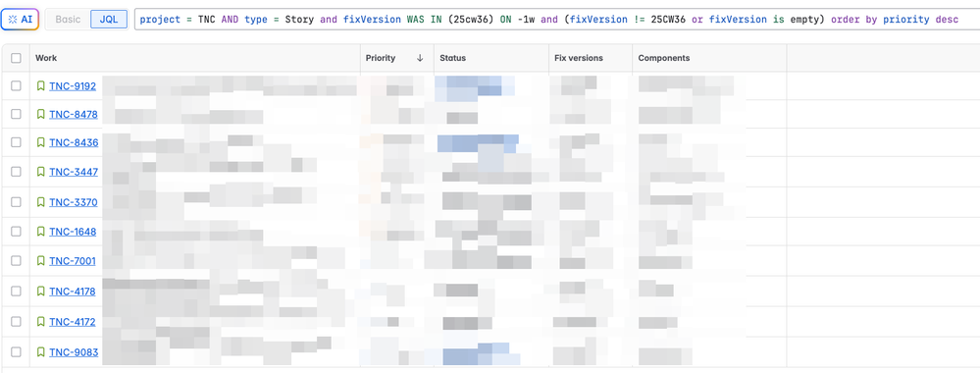980x373 pixels.
Task: Click the Priority sort descending arrow
Action: tap(420, 58)
